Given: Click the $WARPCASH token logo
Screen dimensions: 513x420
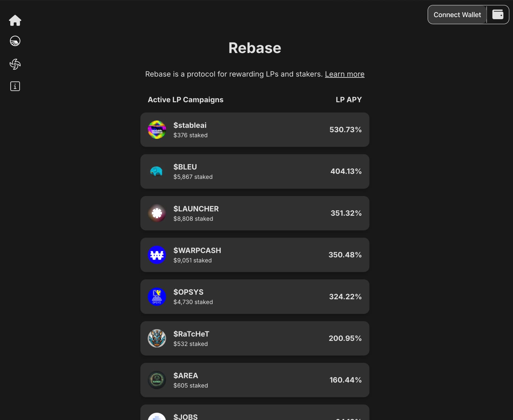Looking at the screenshot, I should click(x=157, y=255).
